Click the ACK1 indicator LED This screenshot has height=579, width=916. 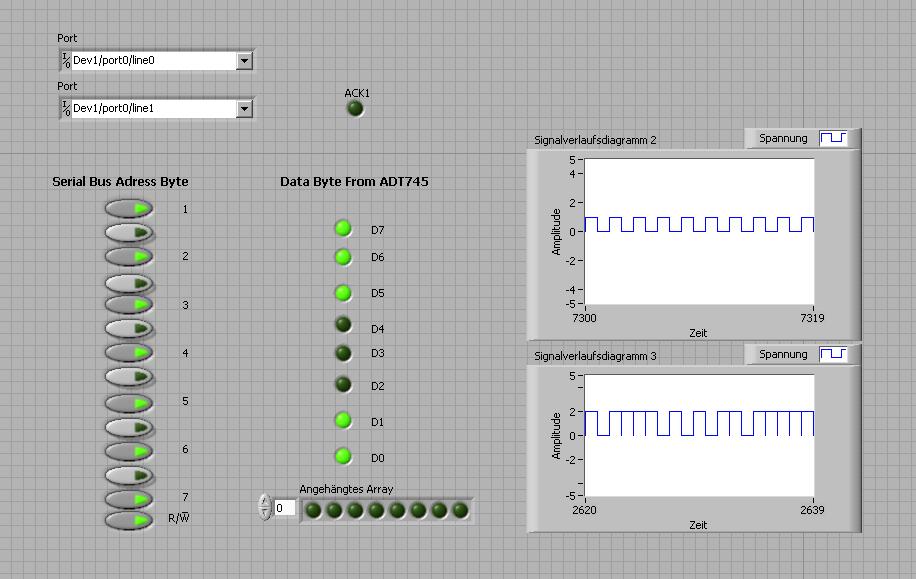pos(355,109)
